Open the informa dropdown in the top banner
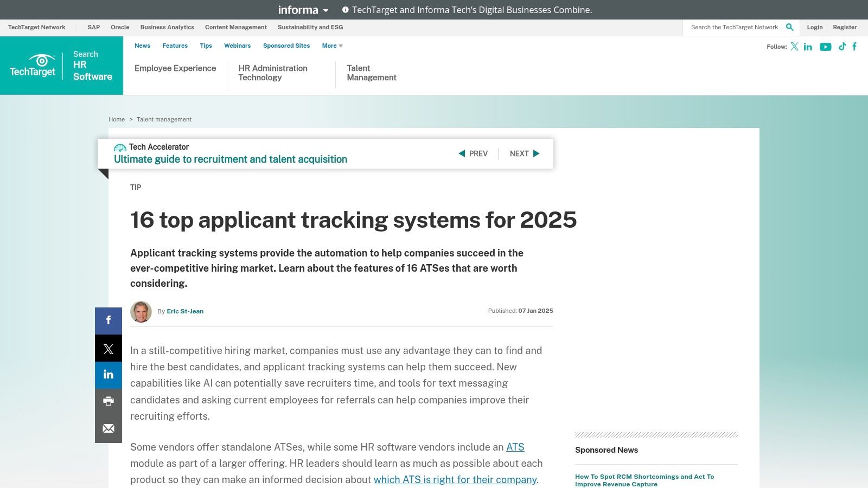868x488 pixels. pos(303,10)
